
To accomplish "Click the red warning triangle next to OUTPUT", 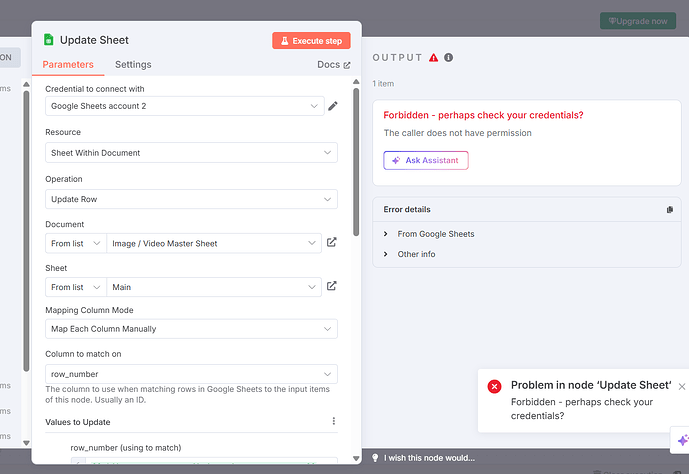I will [433, 58].
